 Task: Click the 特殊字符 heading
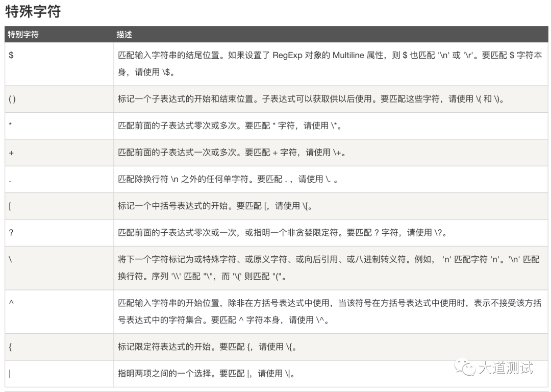coord(33,11)
